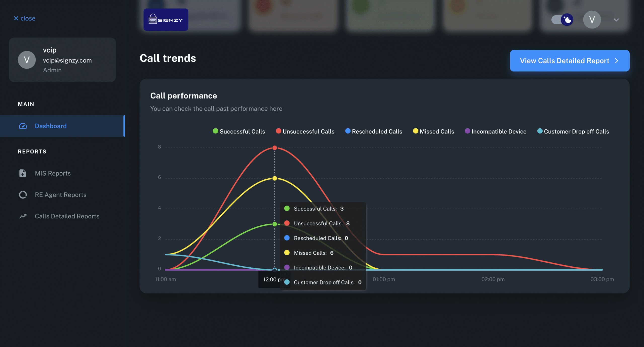644x347 pixels.
Task: Click the MIS Reports document icon
Action: 23,173
